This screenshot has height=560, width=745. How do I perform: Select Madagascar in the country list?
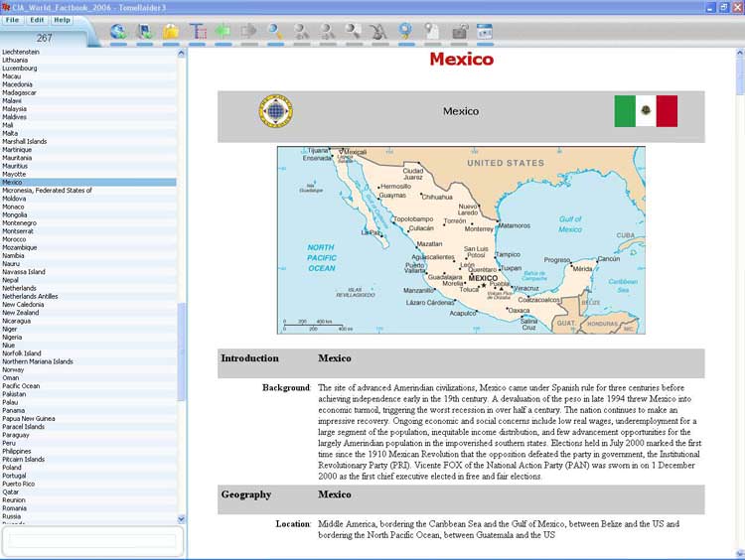click(x=19, y=92)
